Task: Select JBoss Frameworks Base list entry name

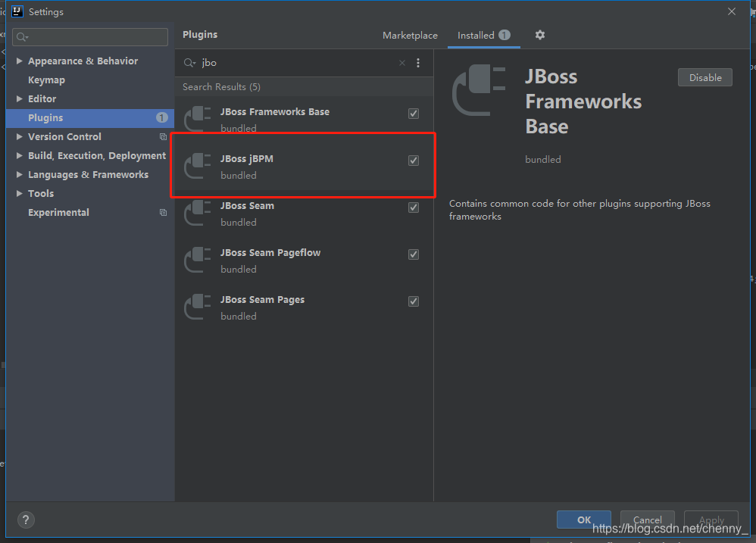Action: (x=275, y=112)
